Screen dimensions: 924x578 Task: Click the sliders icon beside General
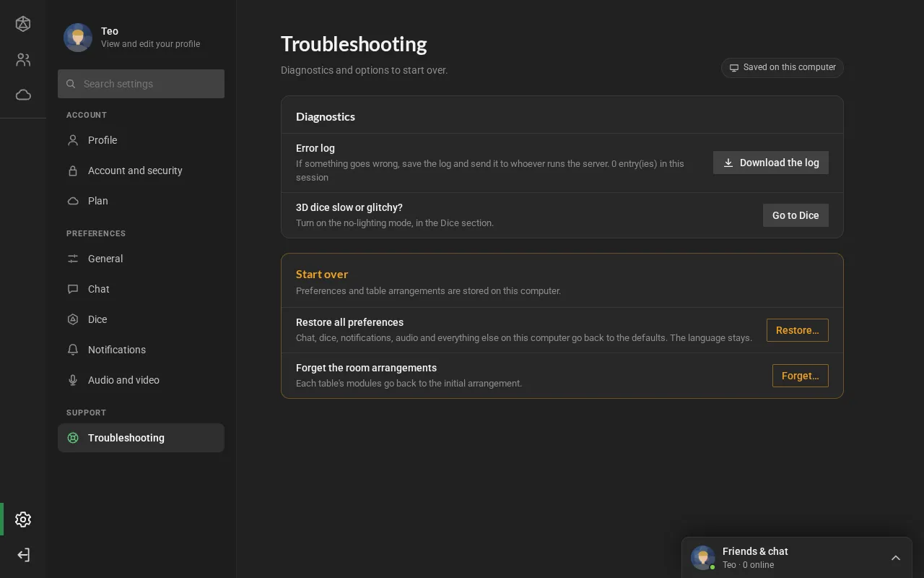(73, 259)
